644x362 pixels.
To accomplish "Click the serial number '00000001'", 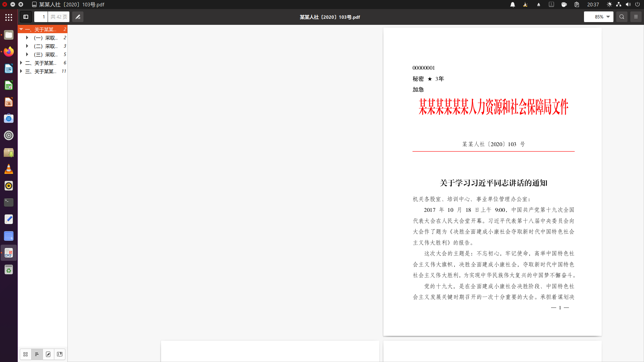I will (x=424, y=68).
